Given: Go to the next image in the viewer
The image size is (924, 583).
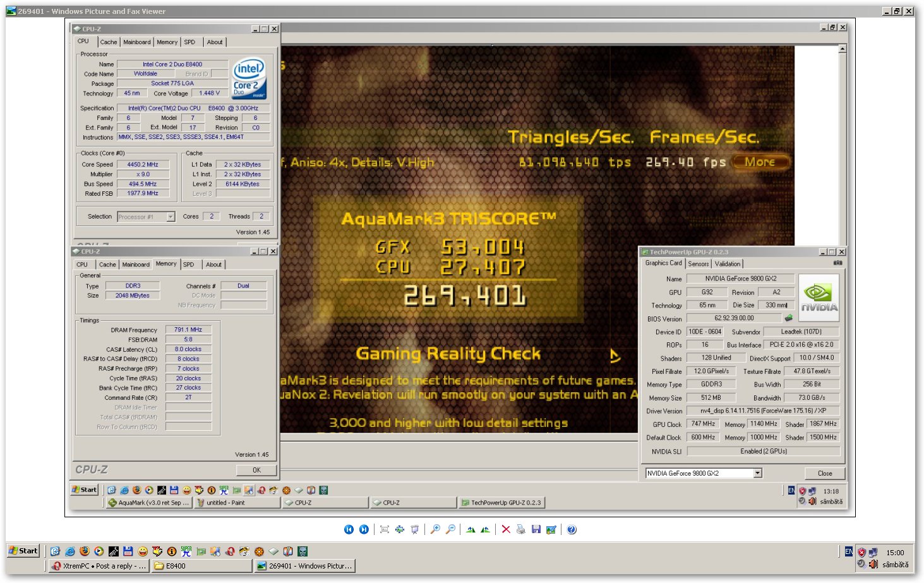Looking at the screenshot, I should (x=364, y=529).
